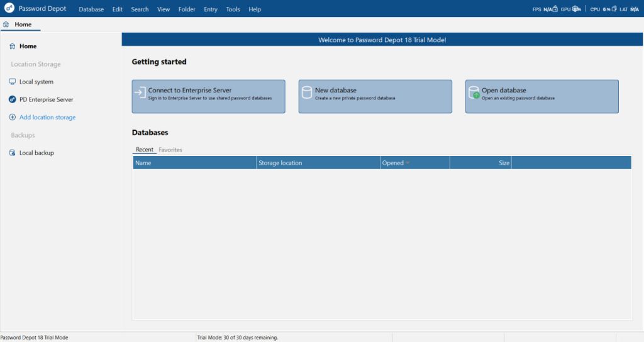Click the New database cylinder icon
This screenshot has width=644, height=342.
pos(307,92)
